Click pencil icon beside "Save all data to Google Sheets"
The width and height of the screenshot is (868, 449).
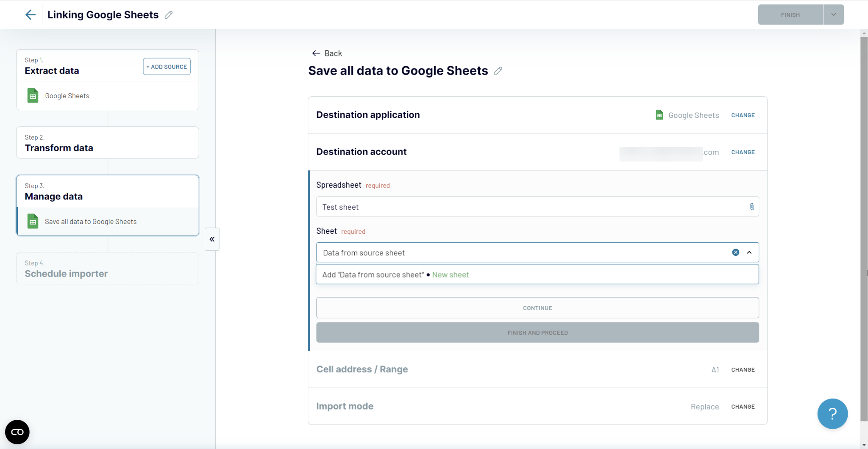(x=498, y=71)
